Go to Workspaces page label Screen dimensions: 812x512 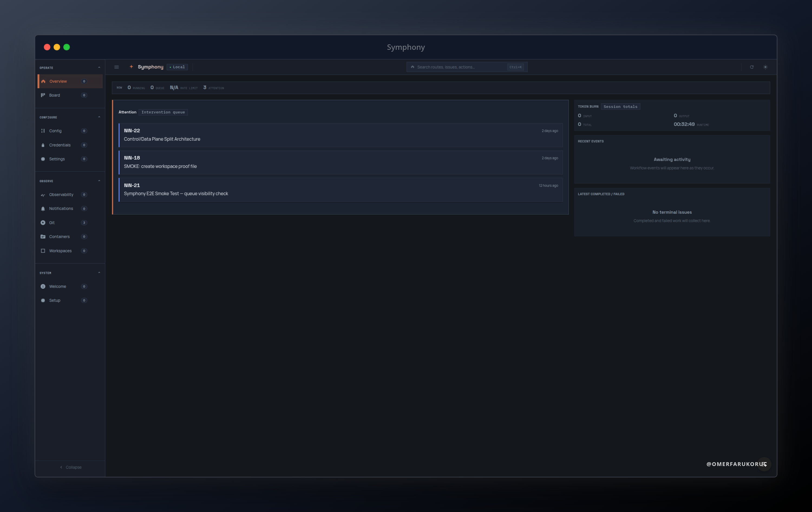click(60, 251)
